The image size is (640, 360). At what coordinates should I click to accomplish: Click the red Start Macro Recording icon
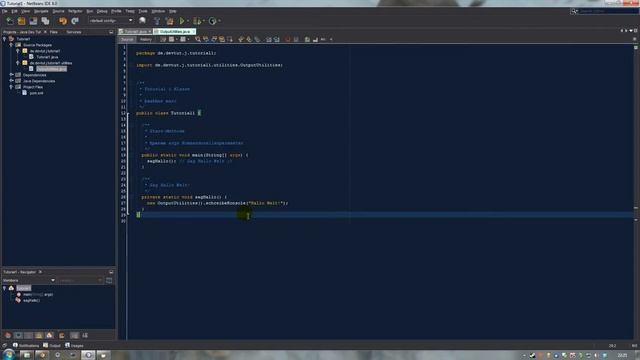point(288,40)
